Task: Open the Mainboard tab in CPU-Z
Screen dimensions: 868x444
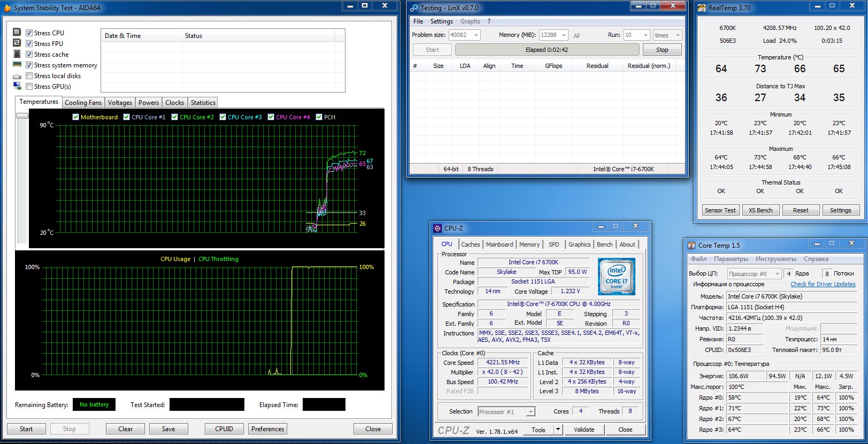Action: (x=499, y=244)
